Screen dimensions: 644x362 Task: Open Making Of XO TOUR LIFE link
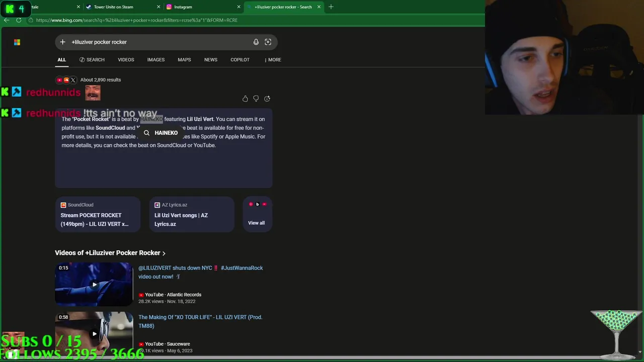[200, 322]
